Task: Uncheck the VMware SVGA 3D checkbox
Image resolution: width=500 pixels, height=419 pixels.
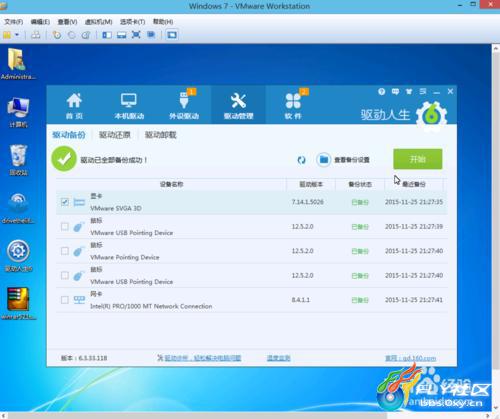Action: coord(65,202)
